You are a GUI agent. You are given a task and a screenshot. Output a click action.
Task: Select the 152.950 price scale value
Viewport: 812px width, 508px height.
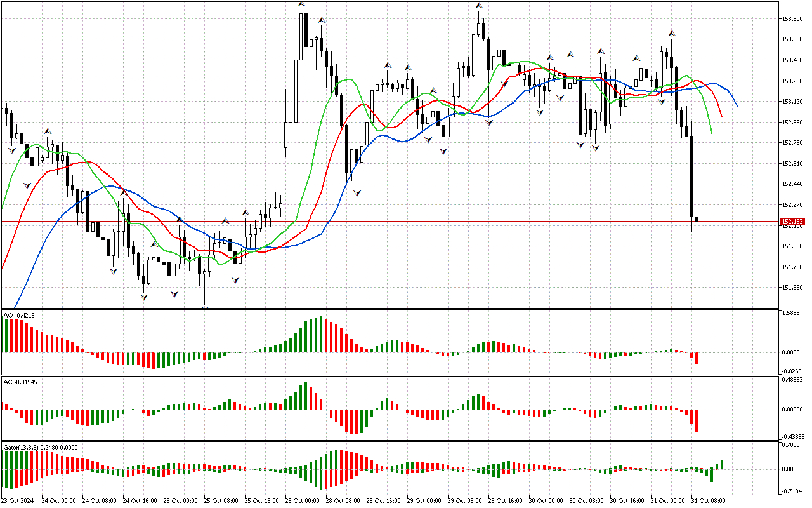click(793, 123)
